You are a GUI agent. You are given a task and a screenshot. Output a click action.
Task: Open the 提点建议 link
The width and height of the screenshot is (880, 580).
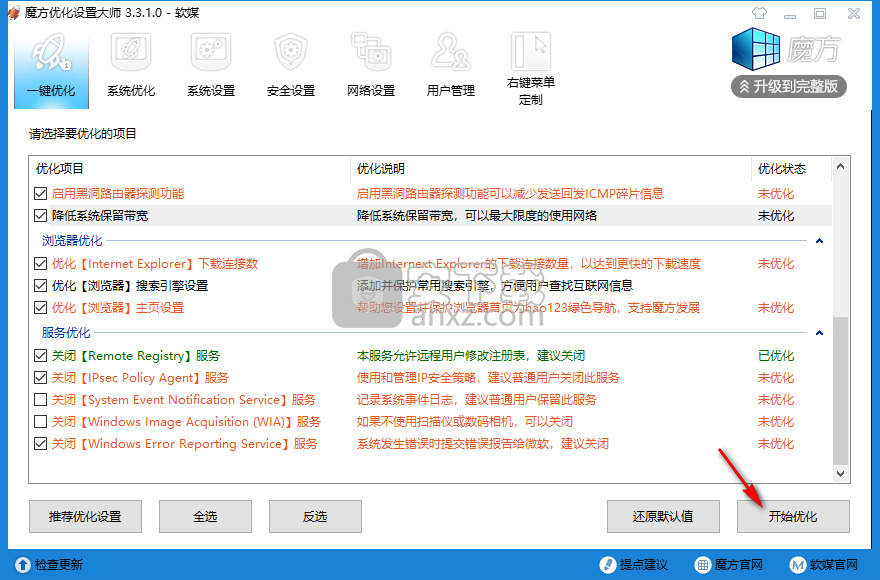coord(643,564)
